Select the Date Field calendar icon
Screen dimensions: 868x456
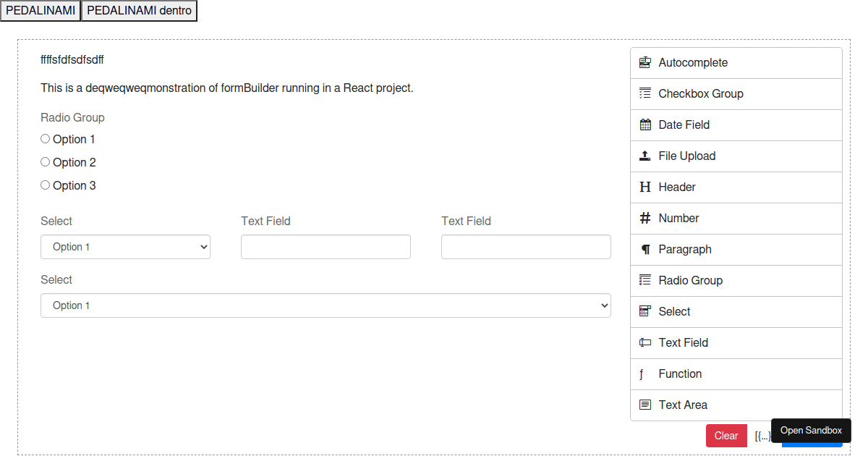pos(644,124)
